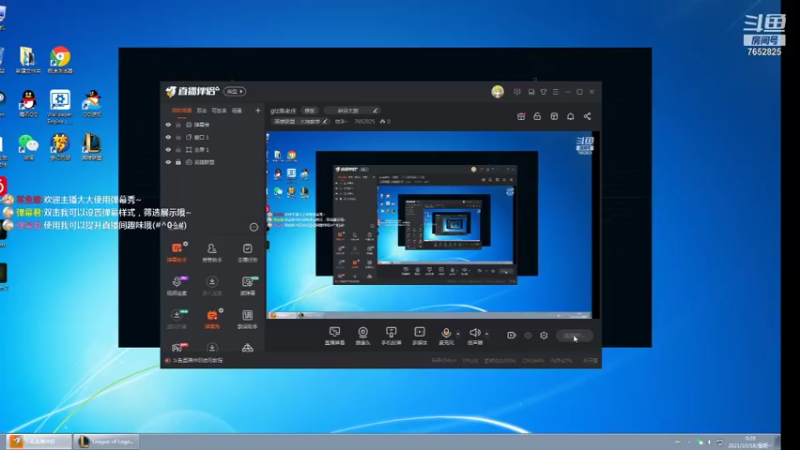The image size is (800, 450).
Task: Unlock the 英雄联盟 source layer
Action: tap(178, 162)
